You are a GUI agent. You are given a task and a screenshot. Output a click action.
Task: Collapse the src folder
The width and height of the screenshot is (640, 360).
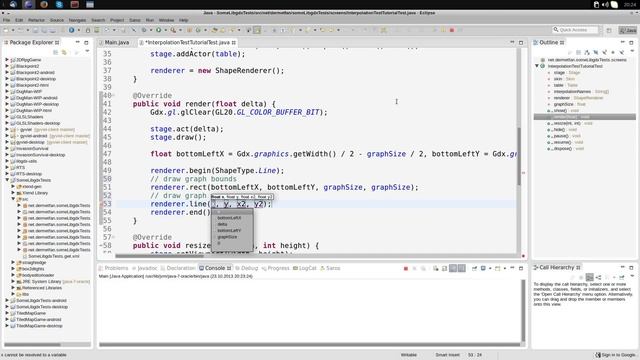[13, 199]
